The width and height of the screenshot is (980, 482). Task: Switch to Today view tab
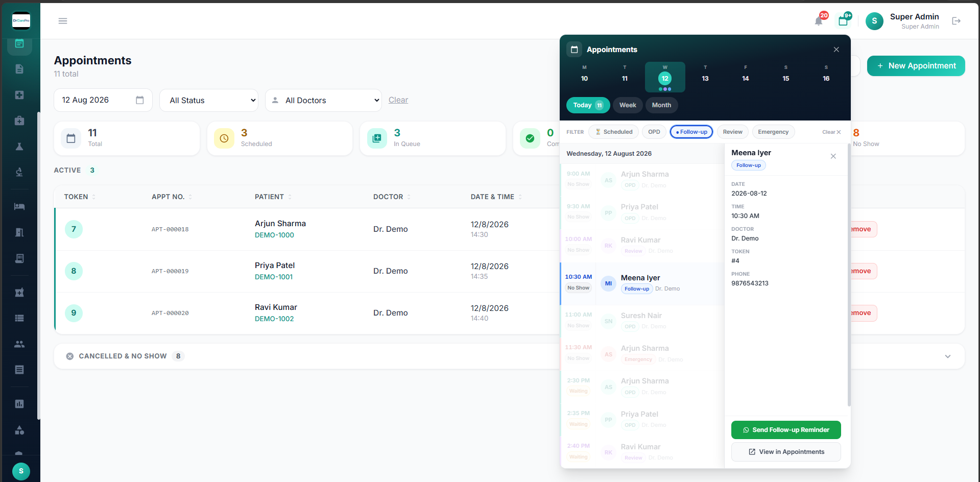pos(588,105)
